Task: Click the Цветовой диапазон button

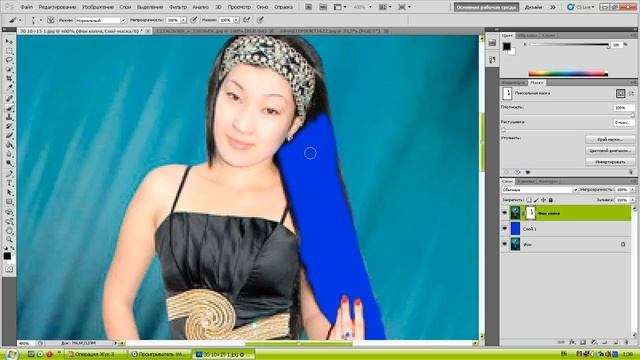Action: click(610, 151)
